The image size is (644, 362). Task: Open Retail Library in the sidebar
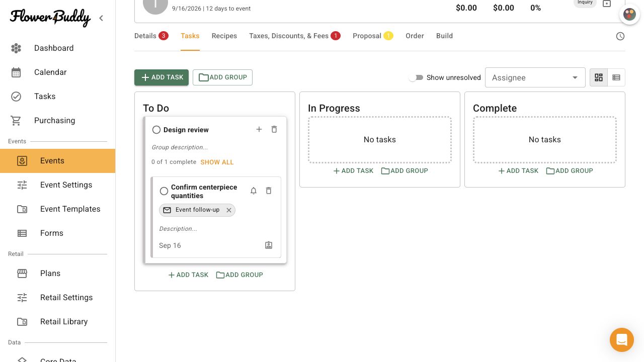(57, 322)
